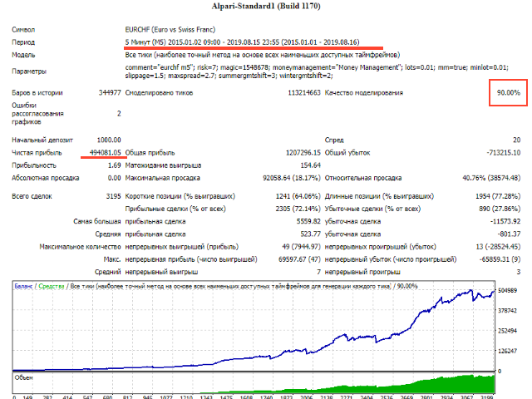Click the Относительная просадка label
This screenshot has height=399, width=532.
363,178
